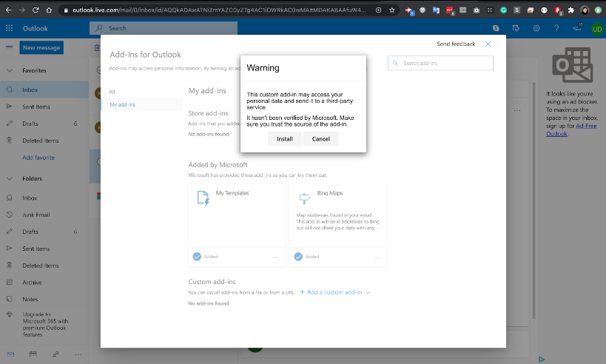
Task: Open browser home page
Action: pyautogui.click(x=49, y=10)
